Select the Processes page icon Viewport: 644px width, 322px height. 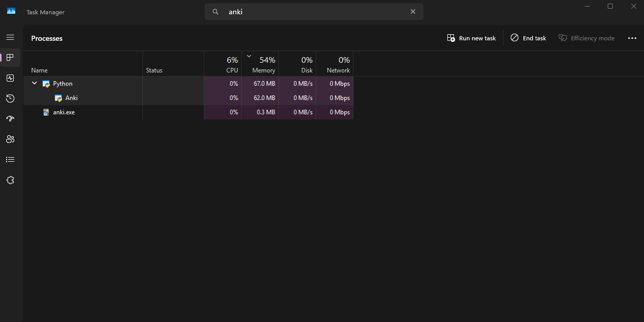coord(10,58)
